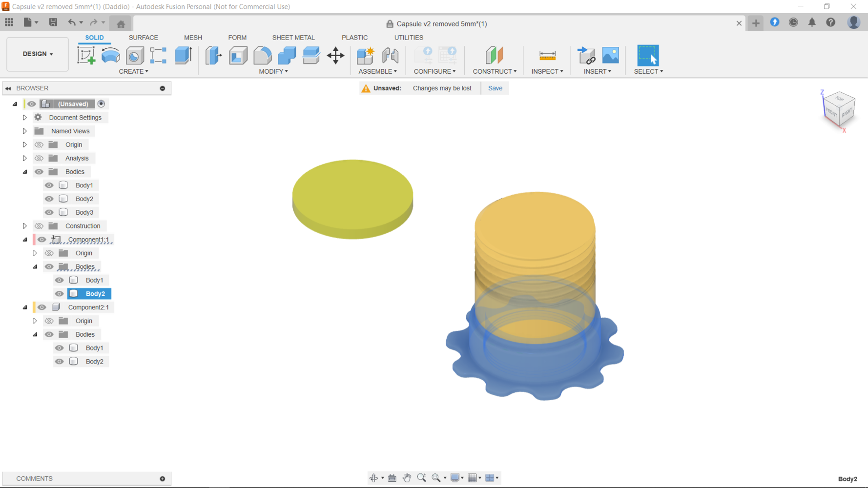Image resolution: width=868 pixels, height=488 pixels.
Task: Hide Component2:1 with eye icon
Action: [x=42, y=307]
